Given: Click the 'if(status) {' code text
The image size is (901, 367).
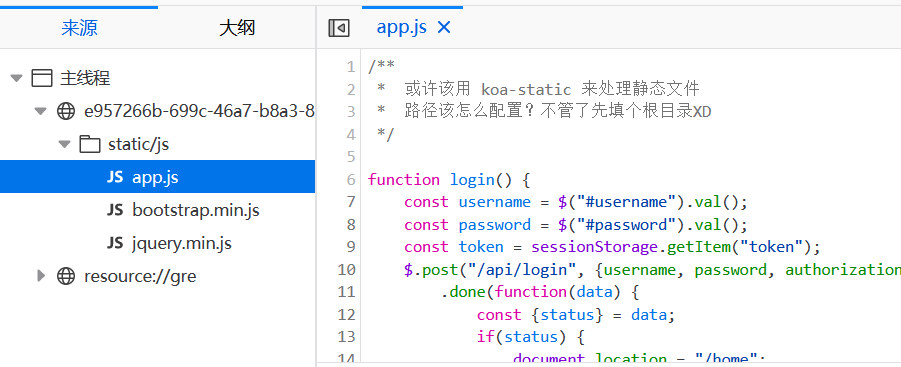Looking at the screenshot, I should click(530, 337).
